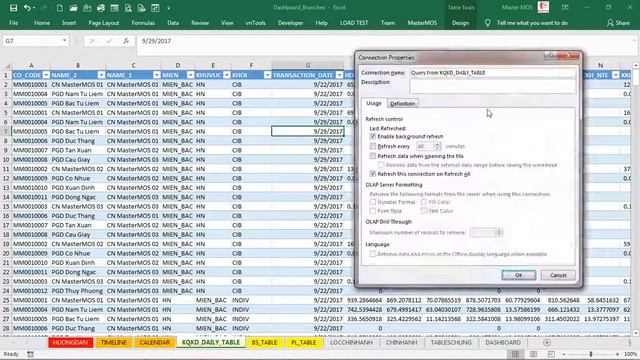Open the Design ribbon tab
The height and width of the screenshot is (360, 640).
pos(460,23)
